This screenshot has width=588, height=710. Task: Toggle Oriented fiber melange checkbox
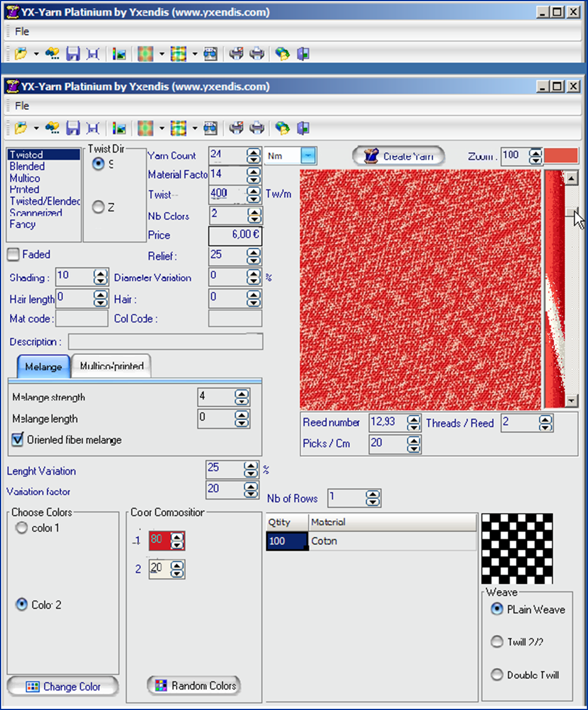click(x=18, y=439)
